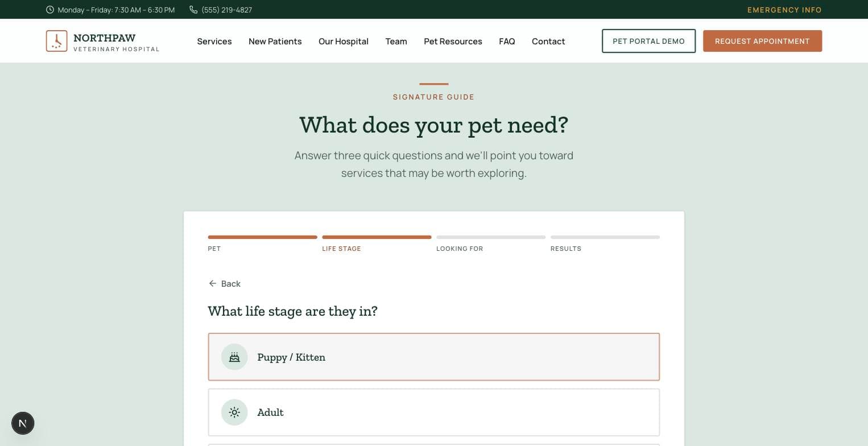868x446 pixels.
Task: Click the 'Signature Guide' label
Action: click(434, 97)
